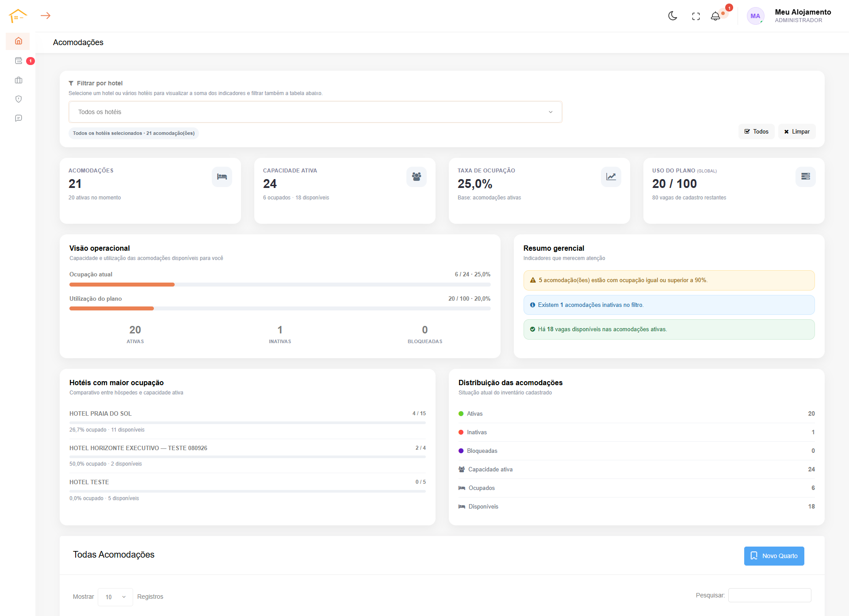
Task: Click the Utilização do plano progress bar
Action: pos(280,309)
